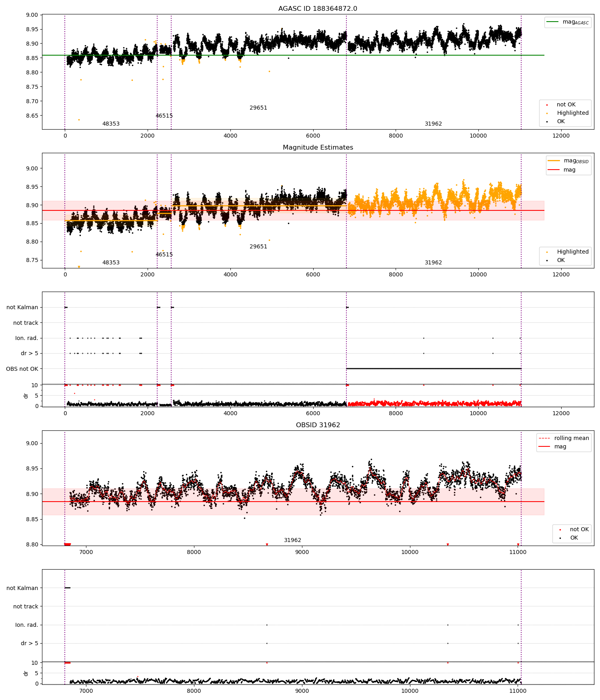The width and height of the screenshot is (600, 700).
Task: Click 'dr' axis label in bottom panel
Action: (26, 673)
